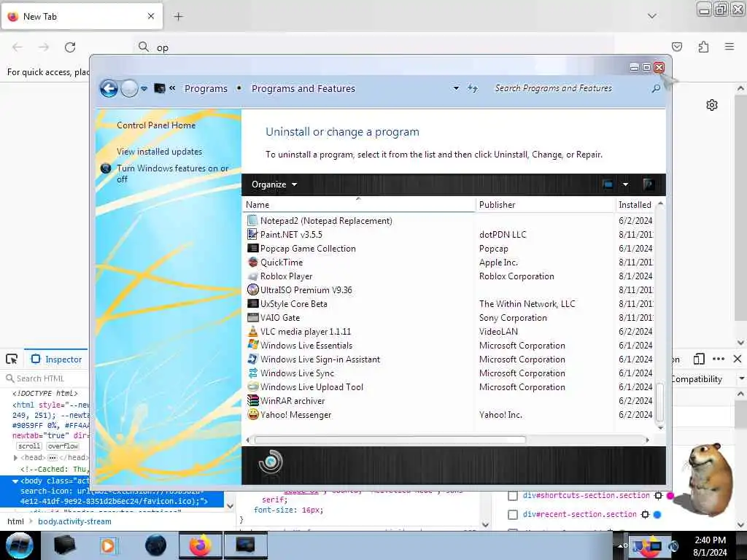Click the Firefox New Tab tab
The height and width of the screenshot is (560, 747).
[82, 17]
